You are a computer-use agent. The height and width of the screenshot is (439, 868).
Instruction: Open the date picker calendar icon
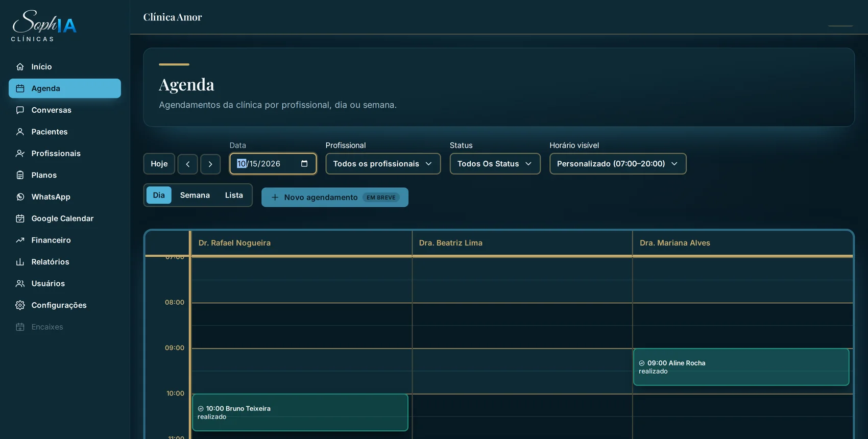click(304, 164)
